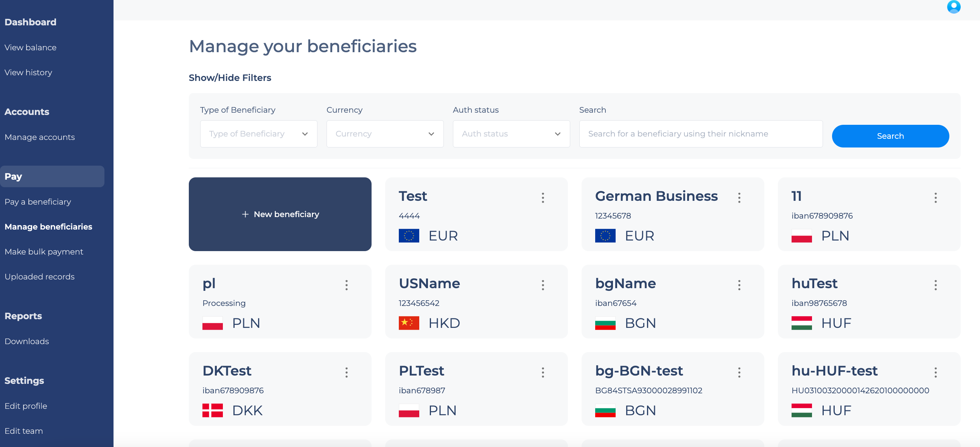The height and width of the screenshot is (447, 980).
Task: Click the kebab menu on USName card
Action: 543,285
